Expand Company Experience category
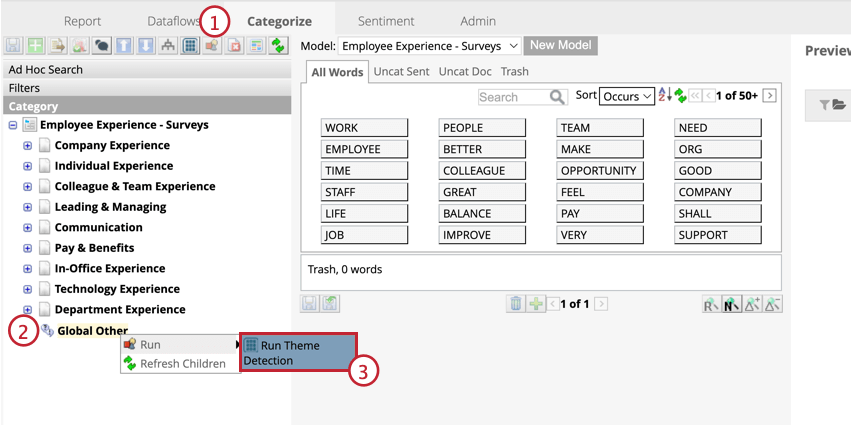 (x=27, y=145)
